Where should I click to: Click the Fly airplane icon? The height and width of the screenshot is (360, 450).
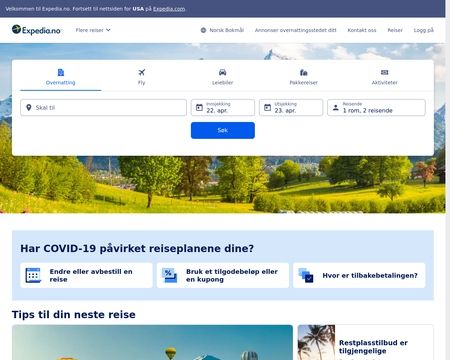(x=142, y=72)
